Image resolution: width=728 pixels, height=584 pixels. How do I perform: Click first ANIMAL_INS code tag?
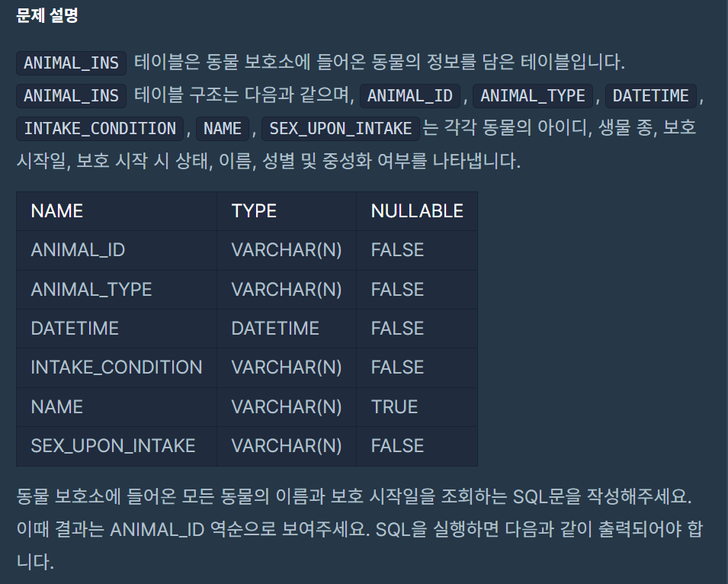pos(71,63)
